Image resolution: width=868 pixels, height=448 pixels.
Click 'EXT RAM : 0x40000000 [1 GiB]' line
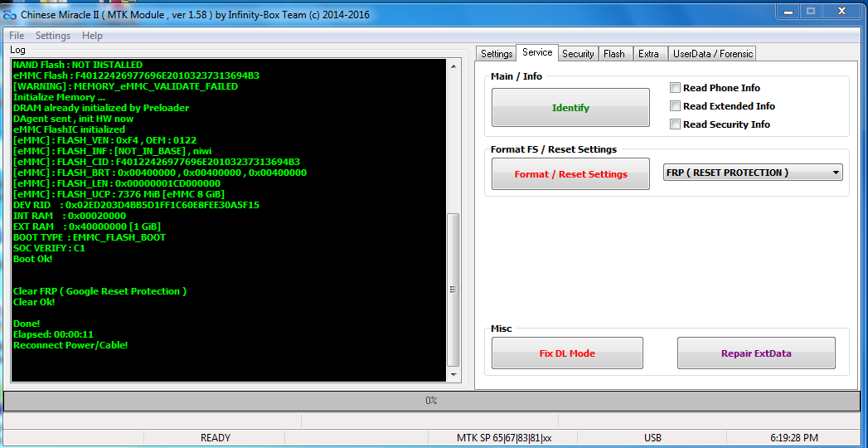(87, 226)
